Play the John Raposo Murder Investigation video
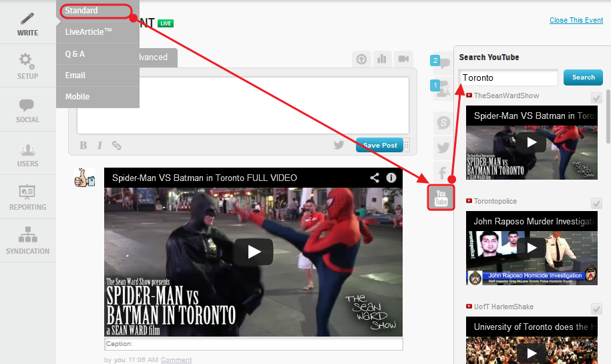This screenshot has height=364, width=611. click(x=532, y=248)
